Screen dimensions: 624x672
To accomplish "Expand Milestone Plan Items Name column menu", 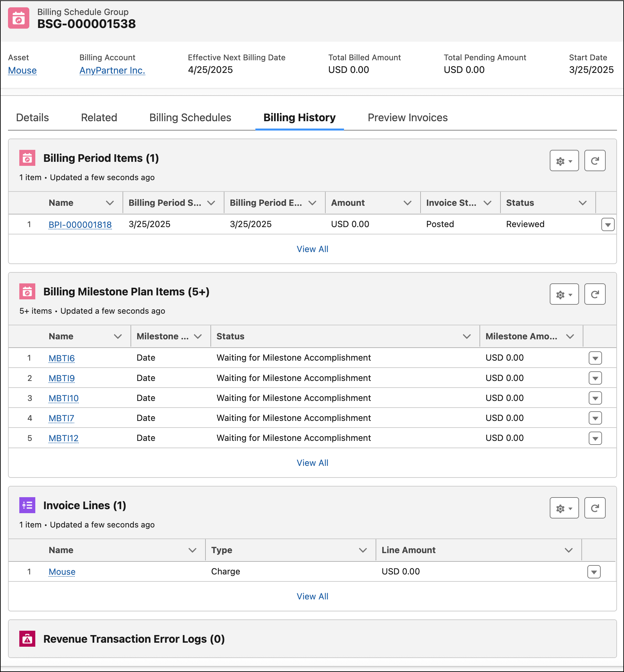I will (x=118, y=336).
